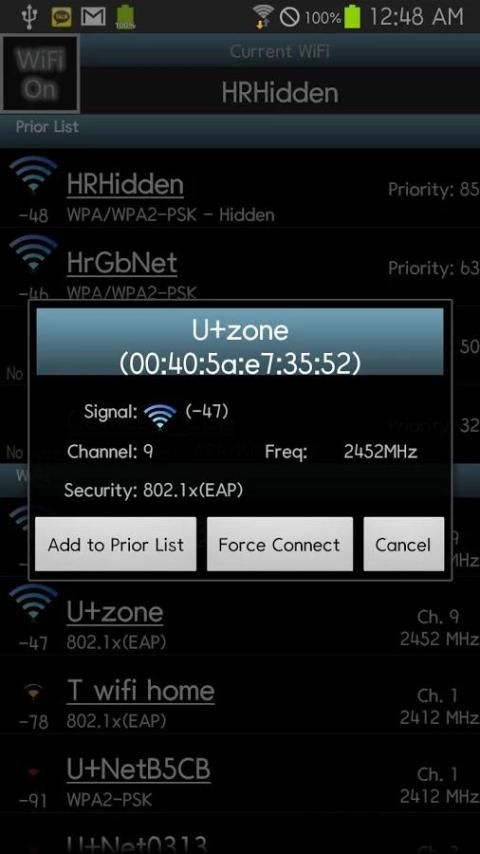
Task: Open the Gmail notification icon
Action: click(x=93, y=17)
